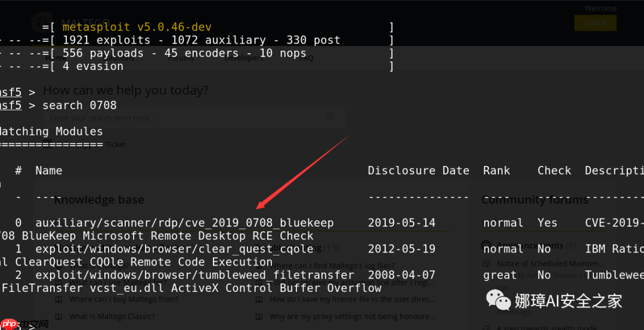The width and height of the screenshot is (644, 330).
Task: Open the Developers nav item
Action: (x=243, y=58)
